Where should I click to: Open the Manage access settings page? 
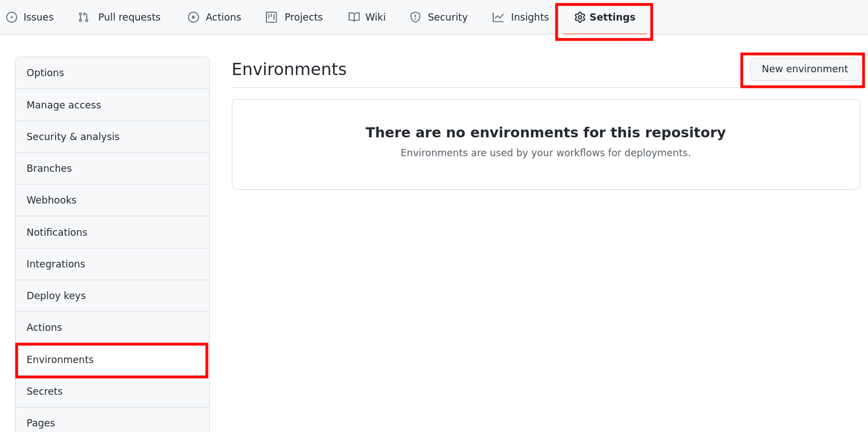point(63,105)
